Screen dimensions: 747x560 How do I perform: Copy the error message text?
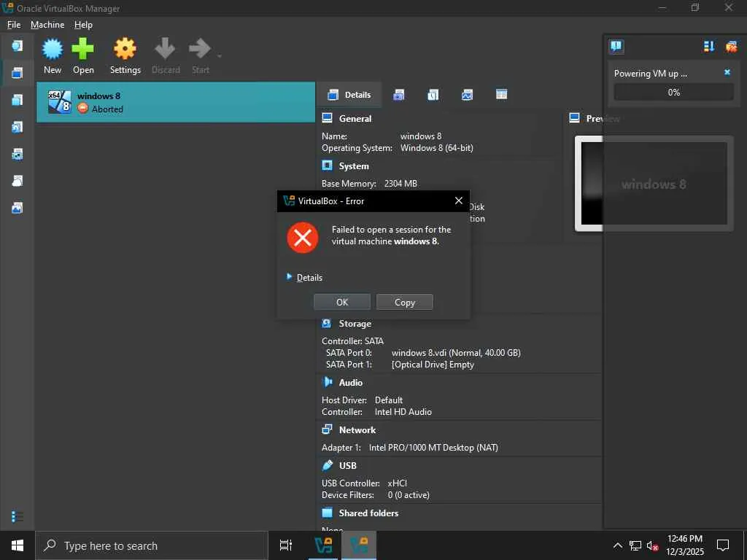(x=404, y=302)
